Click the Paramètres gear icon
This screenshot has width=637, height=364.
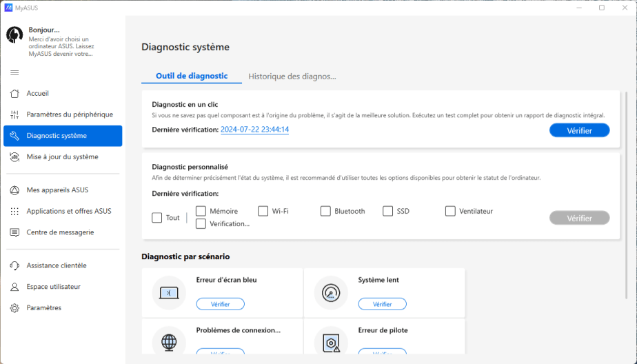(14, 308)
